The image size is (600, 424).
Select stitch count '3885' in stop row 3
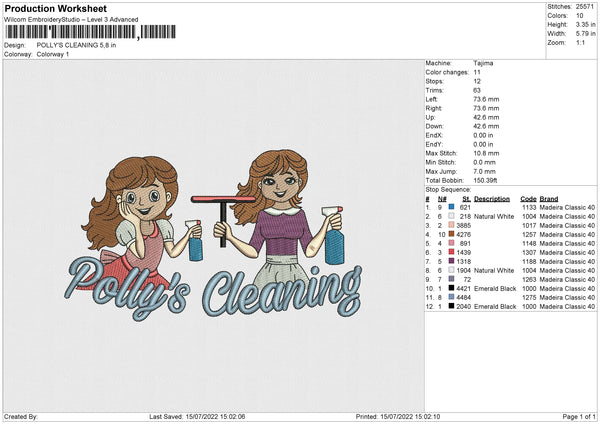pos(464,225)
